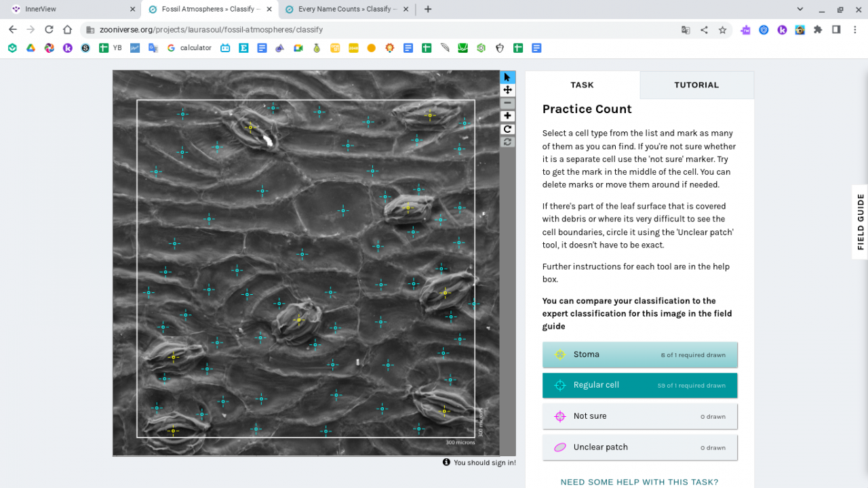Select the Unclear patch ellipse tool

point(639,447)
